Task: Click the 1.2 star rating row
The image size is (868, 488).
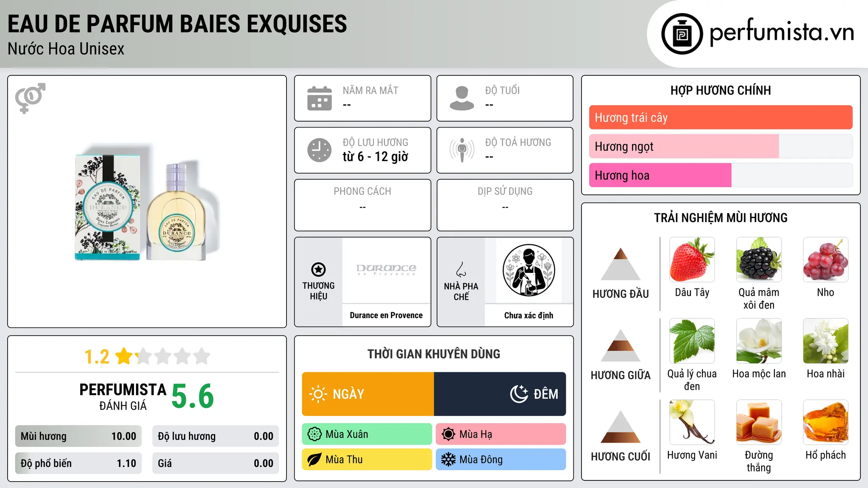Action: tap(147, 356)
